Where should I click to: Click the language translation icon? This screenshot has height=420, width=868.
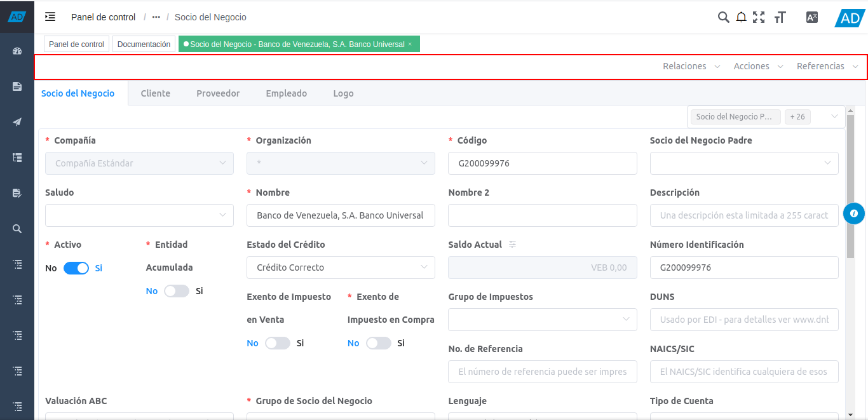click(811, 17)
